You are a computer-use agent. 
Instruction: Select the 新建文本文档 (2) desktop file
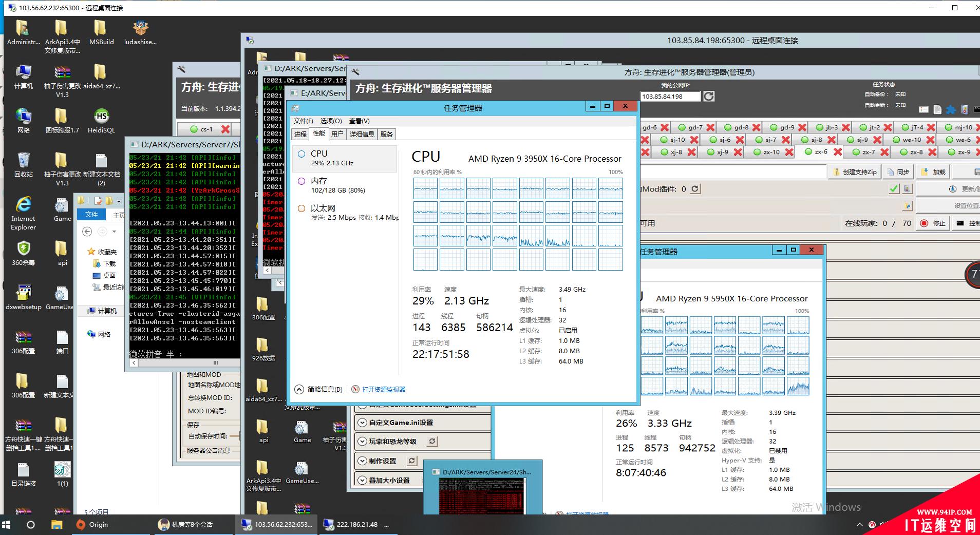point(101,169)
